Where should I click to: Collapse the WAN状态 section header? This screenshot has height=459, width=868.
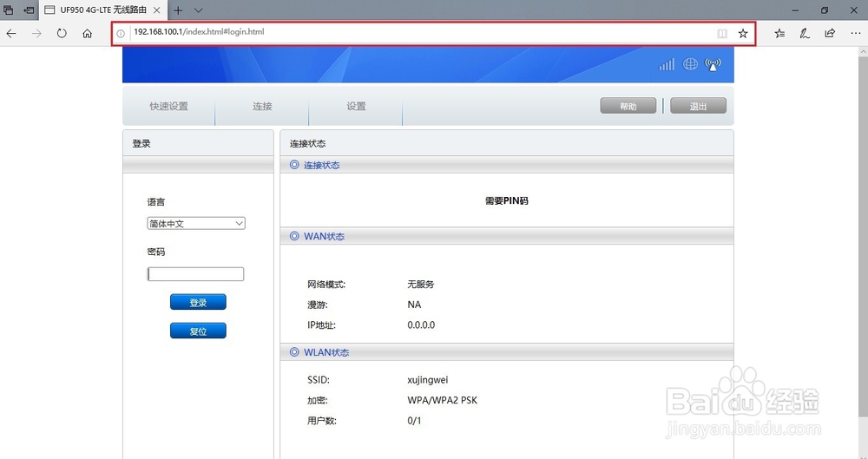507,236
